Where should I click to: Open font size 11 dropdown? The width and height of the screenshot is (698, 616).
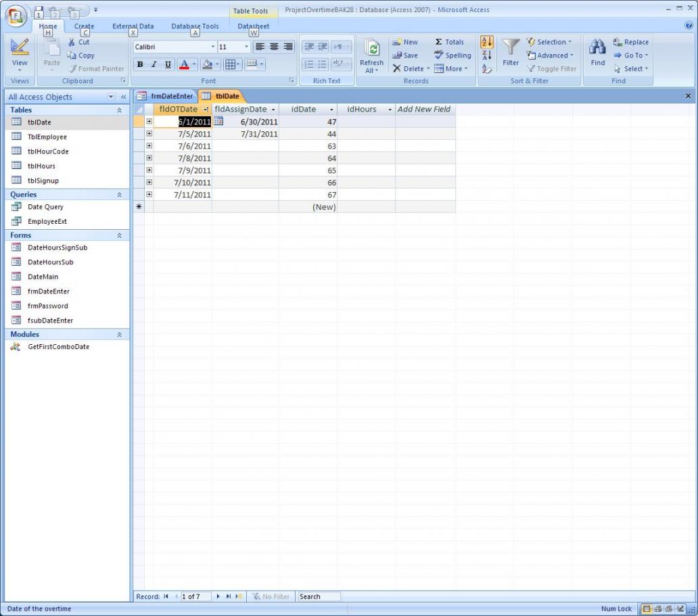coord(246,47)
